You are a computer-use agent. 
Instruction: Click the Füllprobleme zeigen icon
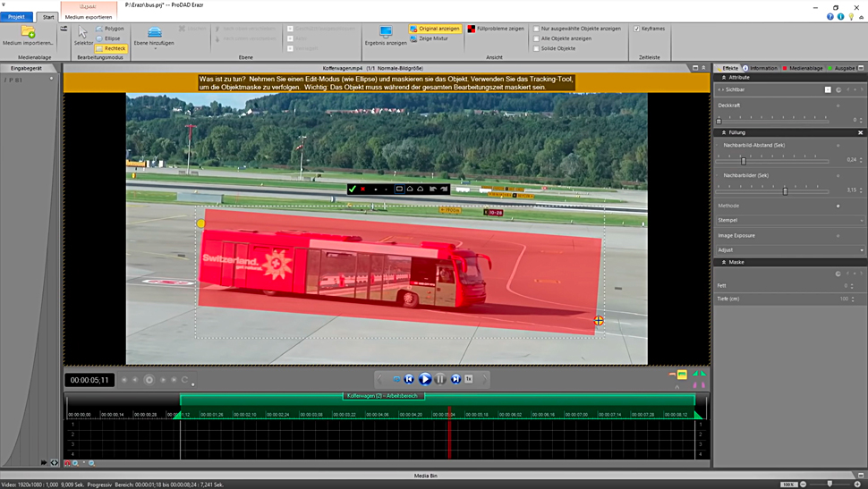[x=471, y=29]
